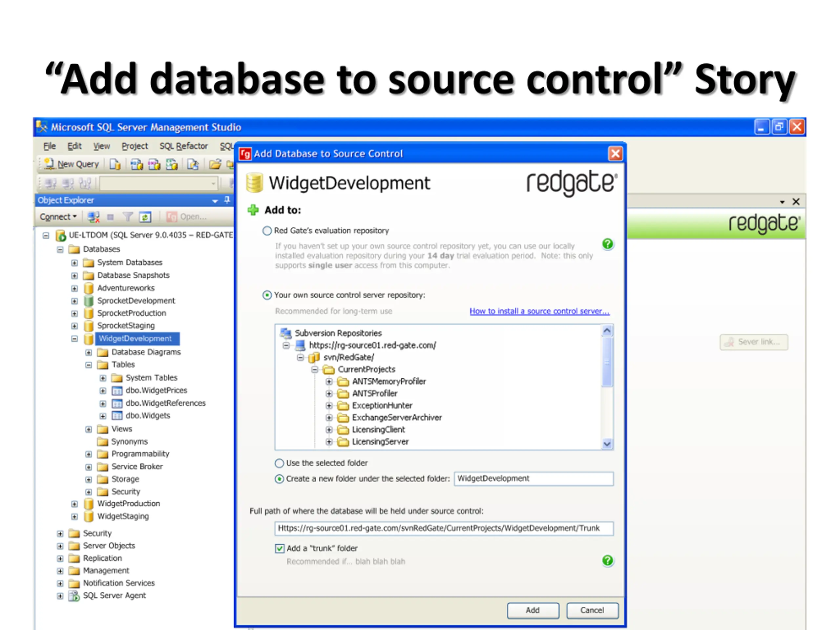Click the Add button in the dialog
840x630 pixels.
(x=533, y=610)
